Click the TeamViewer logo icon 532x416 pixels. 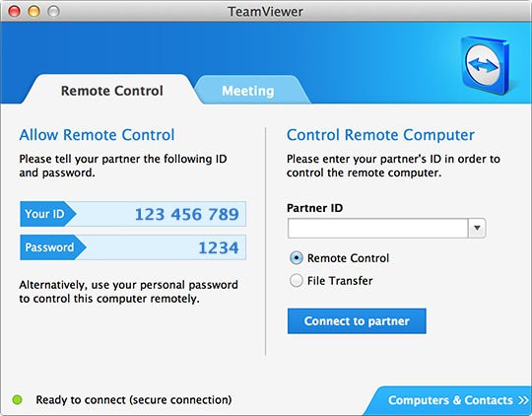(x=485, y=65)
